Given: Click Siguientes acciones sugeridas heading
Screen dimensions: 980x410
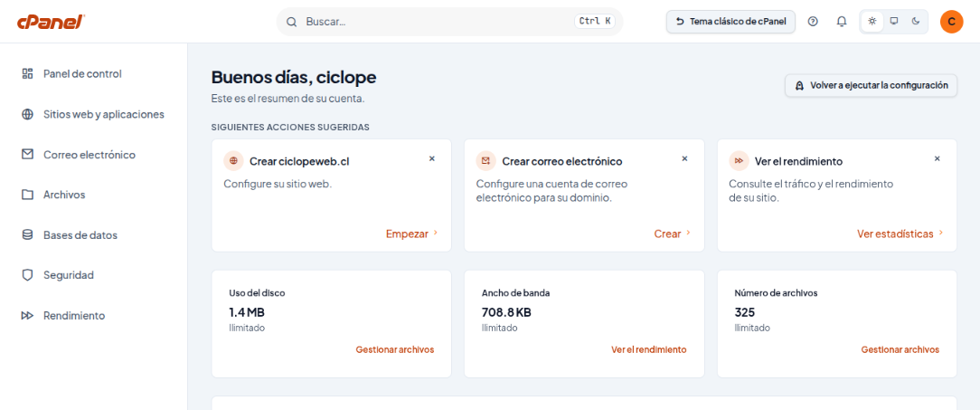Looking at the screenshot, I should [290, 128].
